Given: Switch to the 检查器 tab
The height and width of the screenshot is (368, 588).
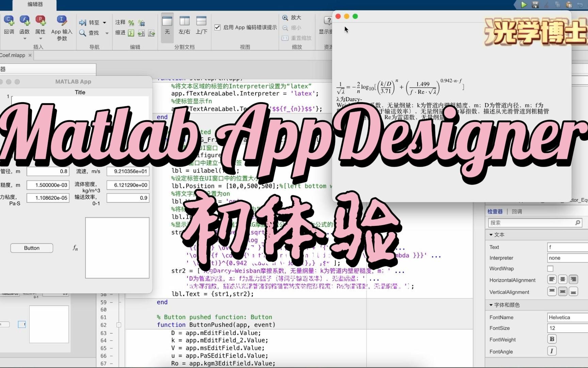Looking at the screenshot, I should 495,212.
